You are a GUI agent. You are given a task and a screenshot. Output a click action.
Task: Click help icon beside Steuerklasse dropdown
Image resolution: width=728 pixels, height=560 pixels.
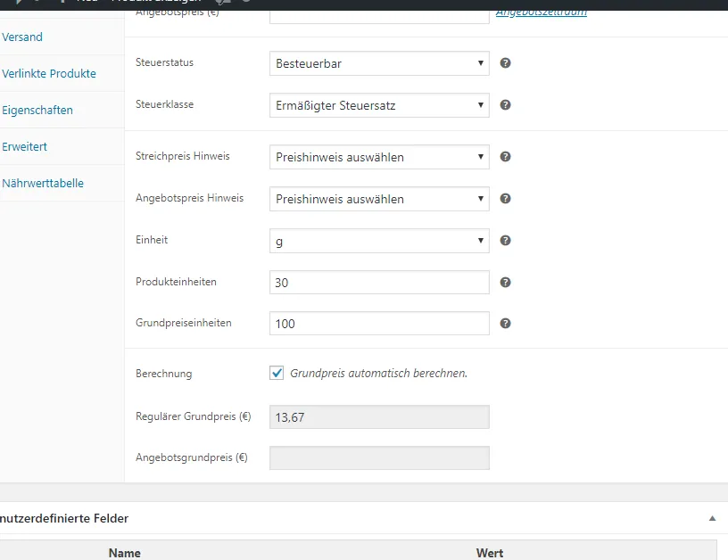[x=505, y=105]
